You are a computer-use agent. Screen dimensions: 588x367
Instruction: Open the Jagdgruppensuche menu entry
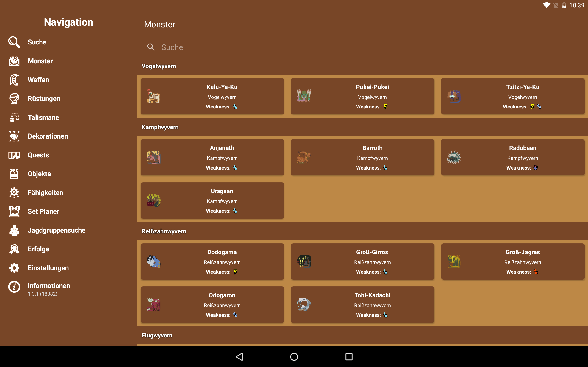point(56,230)
